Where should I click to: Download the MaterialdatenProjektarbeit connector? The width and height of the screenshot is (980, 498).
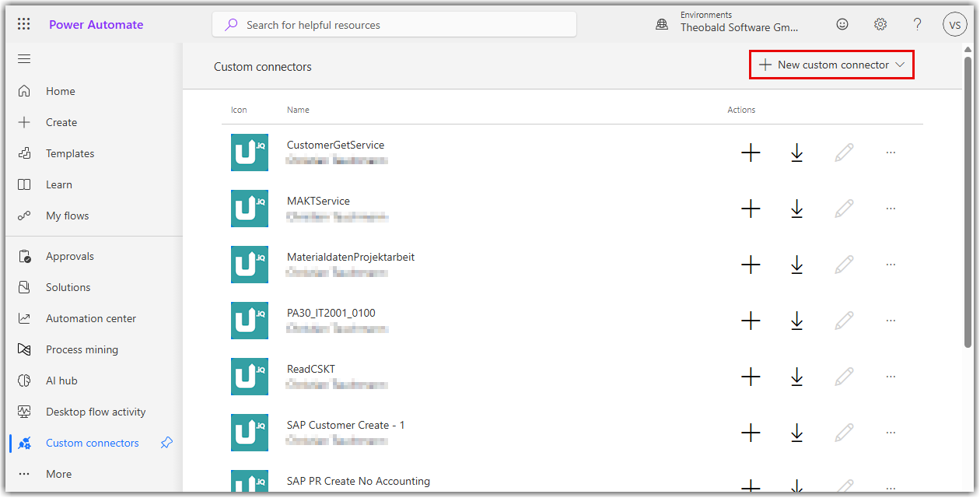point(796,265)
